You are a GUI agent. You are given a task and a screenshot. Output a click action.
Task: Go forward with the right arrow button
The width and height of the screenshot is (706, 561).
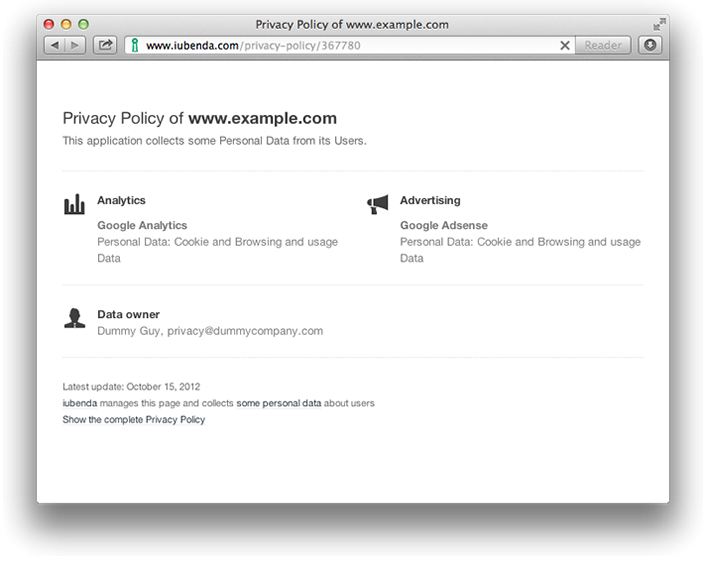75,45
